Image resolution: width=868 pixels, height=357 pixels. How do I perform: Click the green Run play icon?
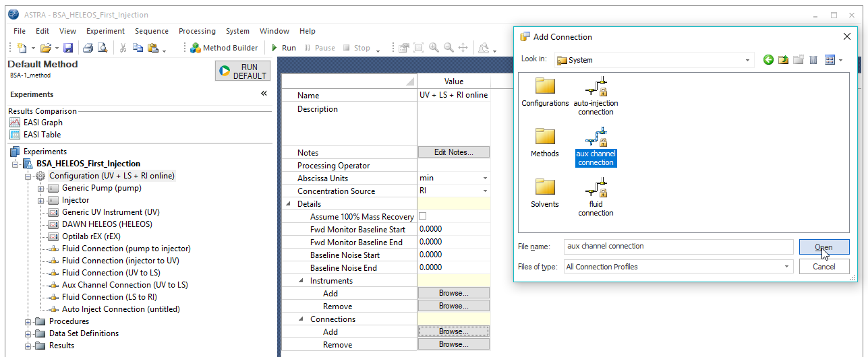274,48
